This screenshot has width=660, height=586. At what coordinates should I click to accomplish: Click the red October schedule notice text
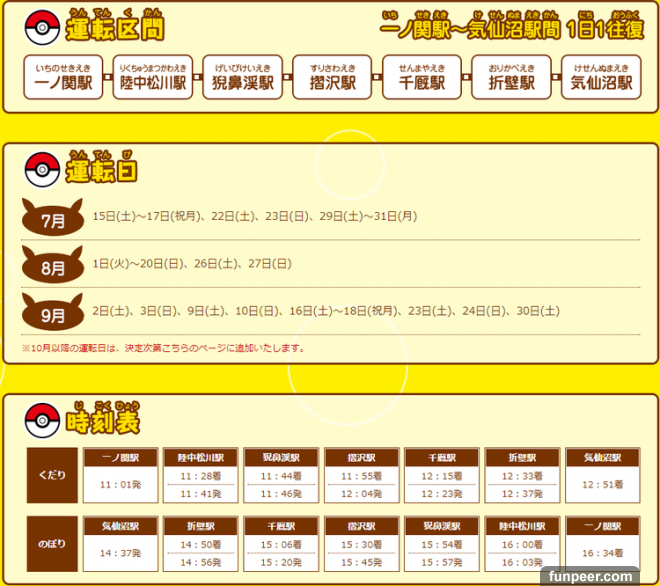coord(163,349)
